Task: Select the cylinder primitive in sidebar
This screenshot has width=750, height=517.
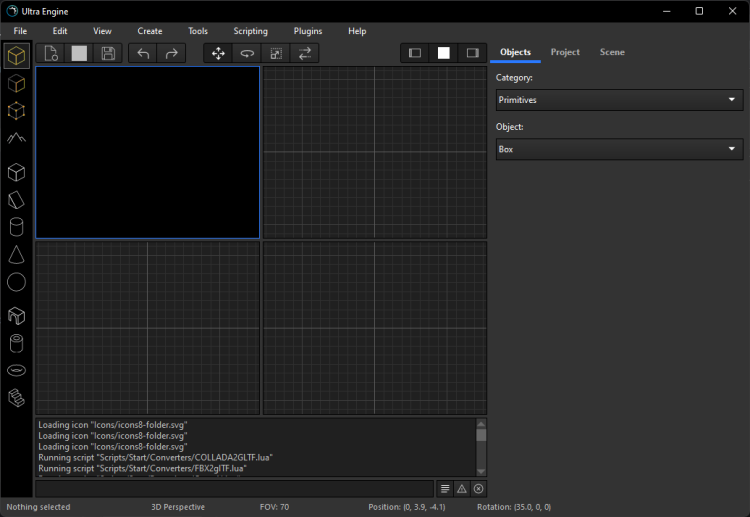Action: (16, 227)
